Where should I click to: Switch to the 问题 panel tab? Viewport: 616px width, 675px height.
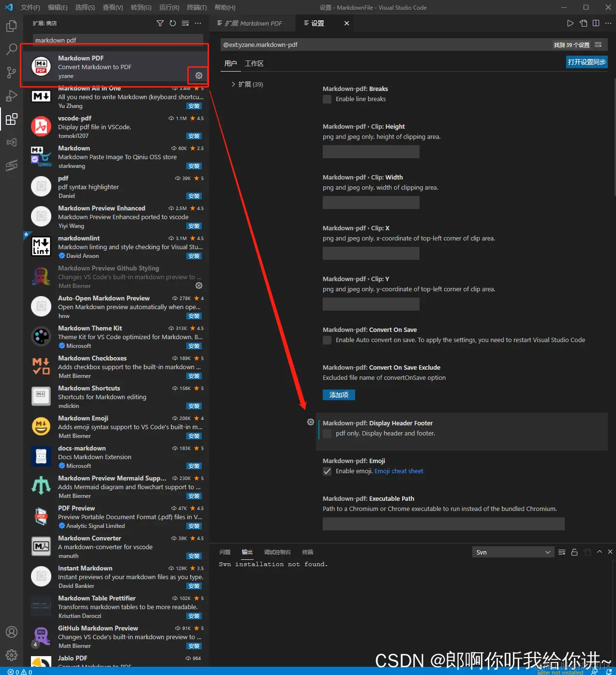[x=225, y=552]
